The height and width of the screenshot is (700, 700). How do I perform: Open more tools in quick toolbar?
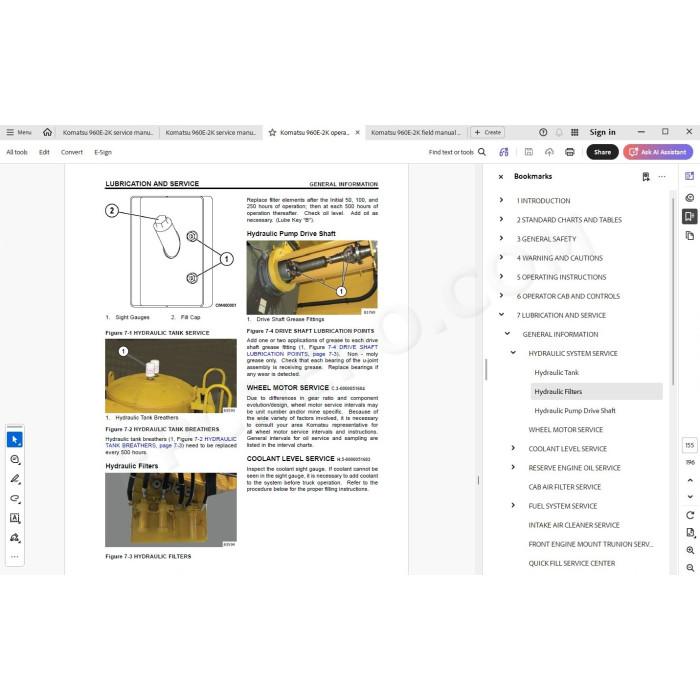coord(15,557)
